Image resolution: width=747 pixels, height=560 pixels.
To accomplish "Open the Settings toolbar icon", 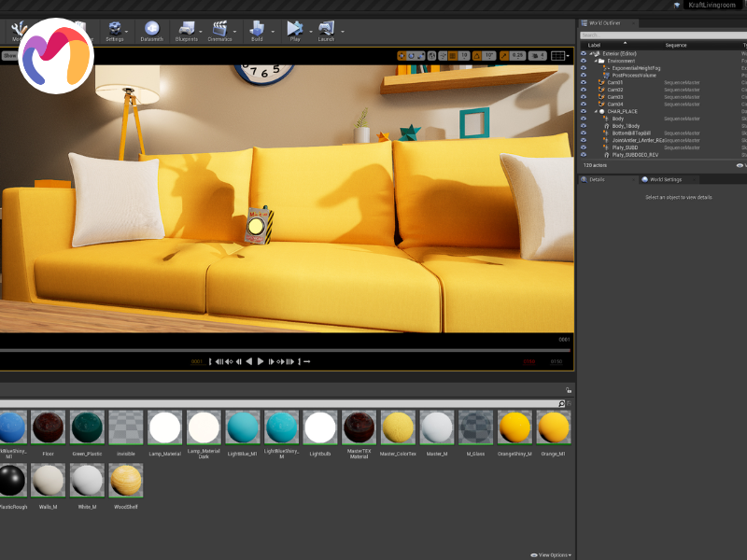I will coord(114,30).
